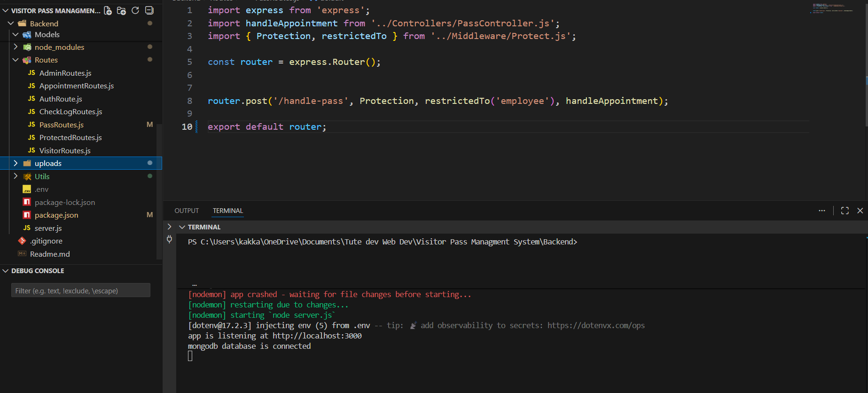Click the New File icon in explorer header
Viewport: 868px width, 393px height.
click(x=108, y=10)
